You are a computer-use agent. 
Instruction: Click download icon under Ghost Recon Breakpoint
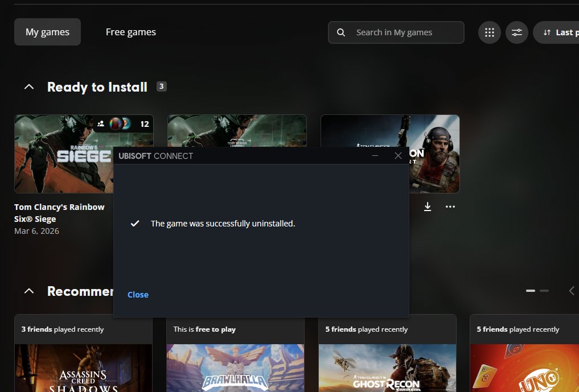pos(427,207)
